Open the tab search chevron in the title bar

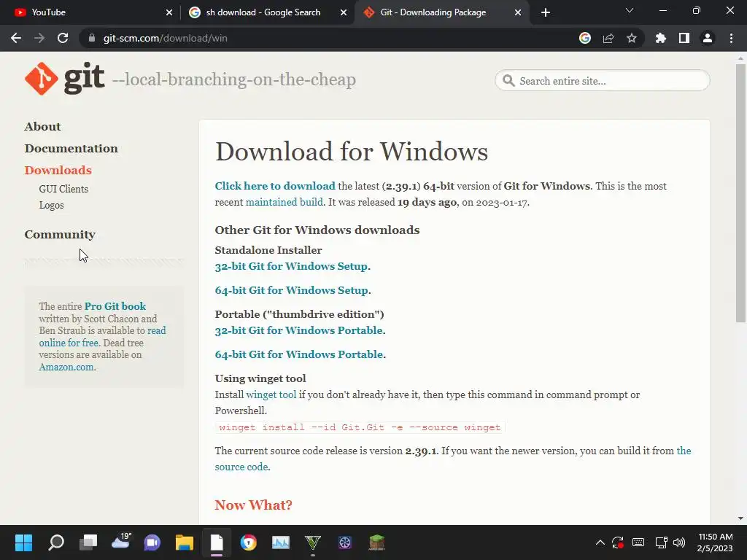click(x=630, y=10)
